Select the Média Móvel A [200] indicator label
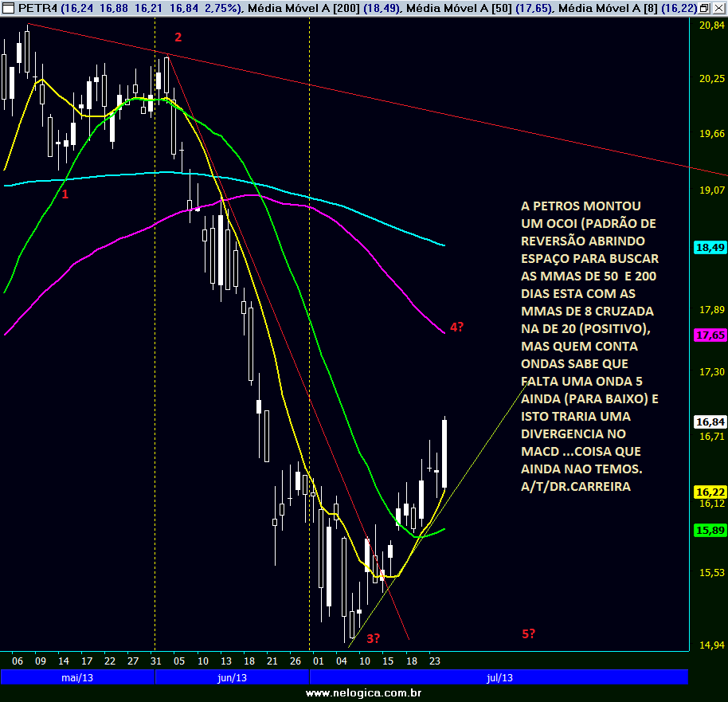 pos(303,8)
